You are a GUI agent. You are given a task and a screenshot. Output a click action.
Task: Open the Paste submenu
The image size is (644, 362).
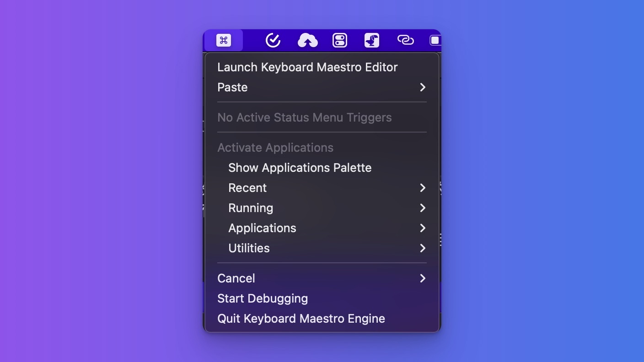coord(322,87)
